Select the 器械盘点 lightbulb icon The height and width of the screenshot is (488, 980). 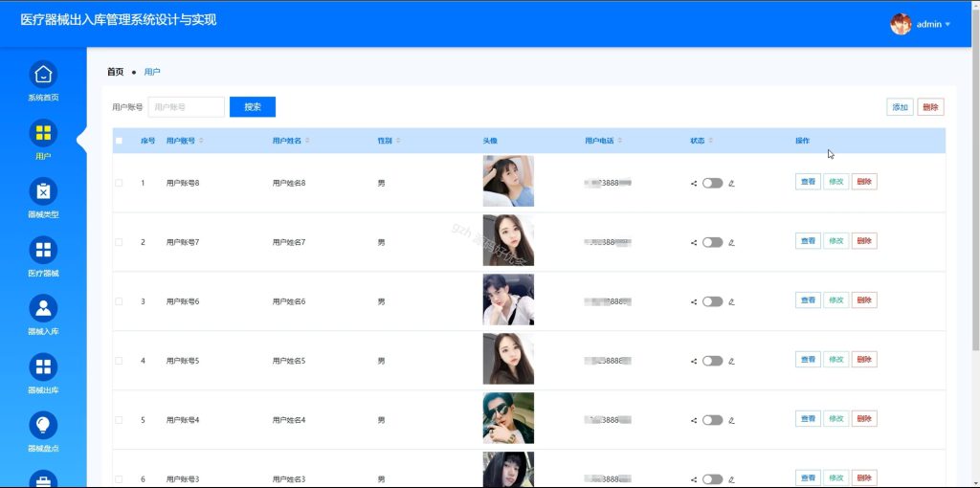[43, 426]
